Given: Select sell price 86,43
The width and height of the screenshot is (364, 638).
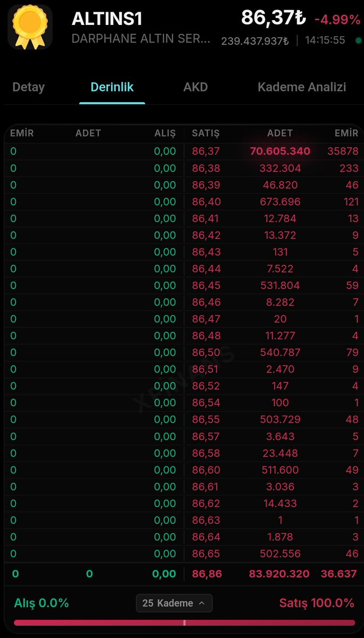Looking at the screenshot, I should [x=206, y=252].
